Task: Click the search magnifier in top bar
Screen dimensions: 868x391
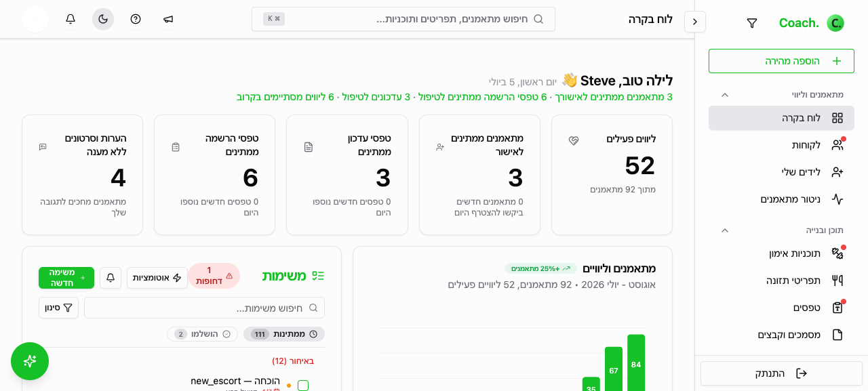Action: (538, 19)
